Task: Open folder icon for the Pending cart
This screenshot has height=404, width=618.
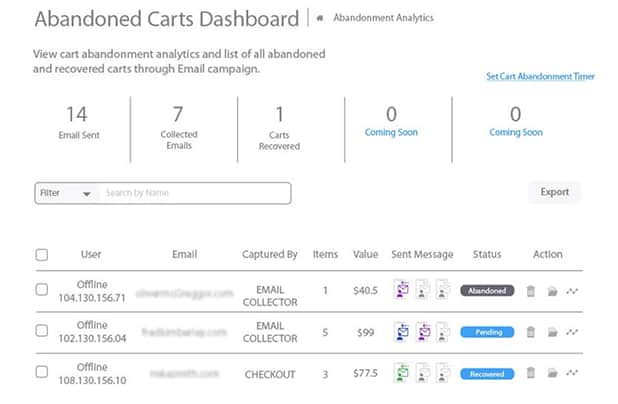Action: click(x=552, y=332)
